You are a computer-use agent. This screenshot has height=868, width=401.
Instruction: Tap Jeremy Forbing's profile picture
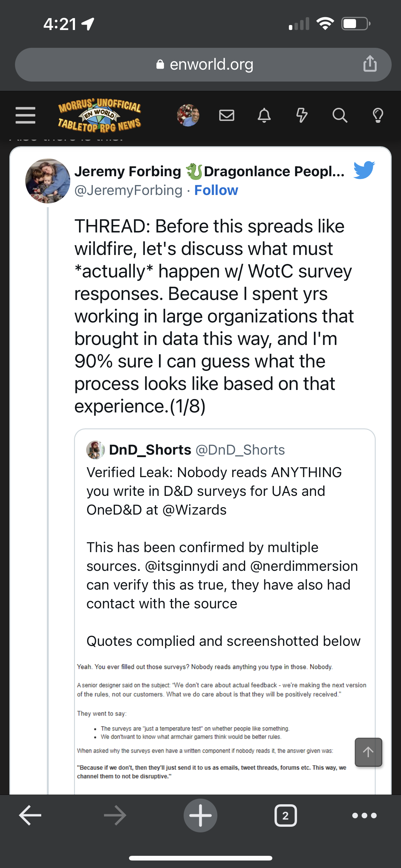tap(47, 181)
